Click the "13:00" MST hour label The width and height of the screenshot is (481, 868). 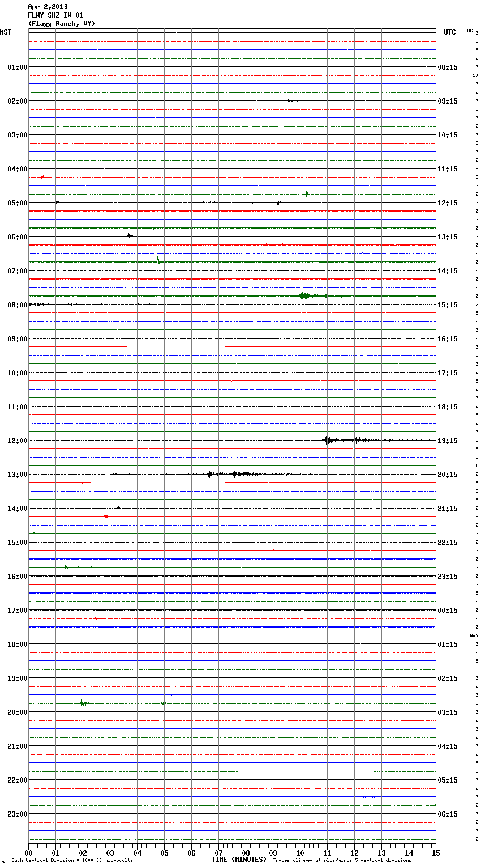(18, 475)
